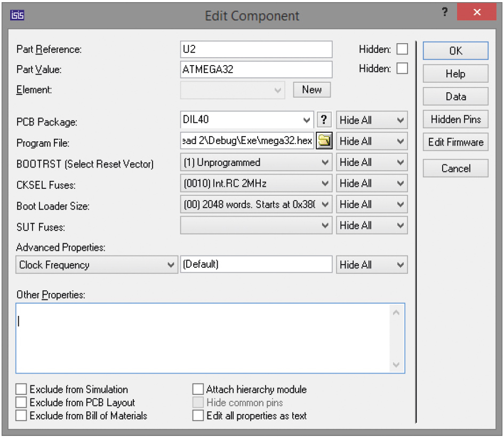The image size is (504, 437).
Task: Click the New element button
Action: click(312, 90)
